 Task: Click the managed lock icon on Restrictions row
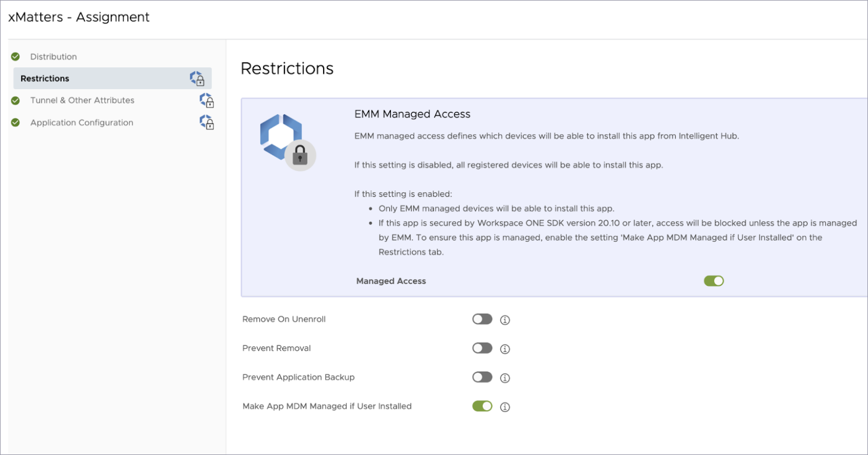tap(197, 78)
